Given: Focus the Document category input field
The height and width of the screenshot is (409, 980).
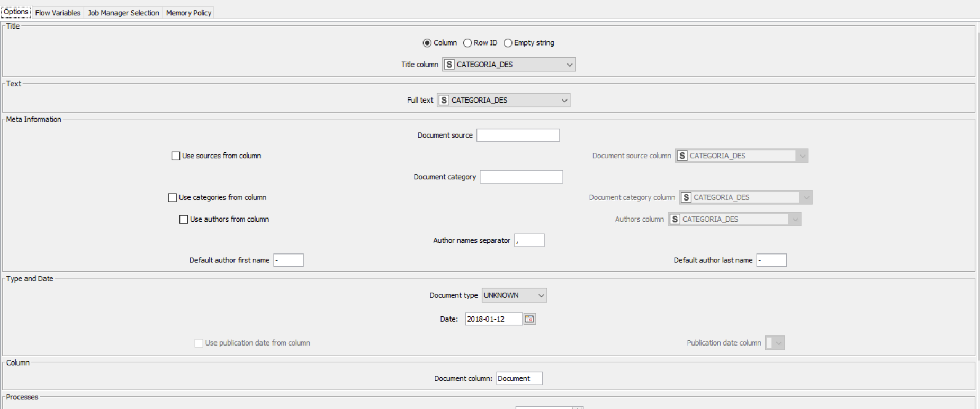Looking at the screenshot, I should point(521,177).
